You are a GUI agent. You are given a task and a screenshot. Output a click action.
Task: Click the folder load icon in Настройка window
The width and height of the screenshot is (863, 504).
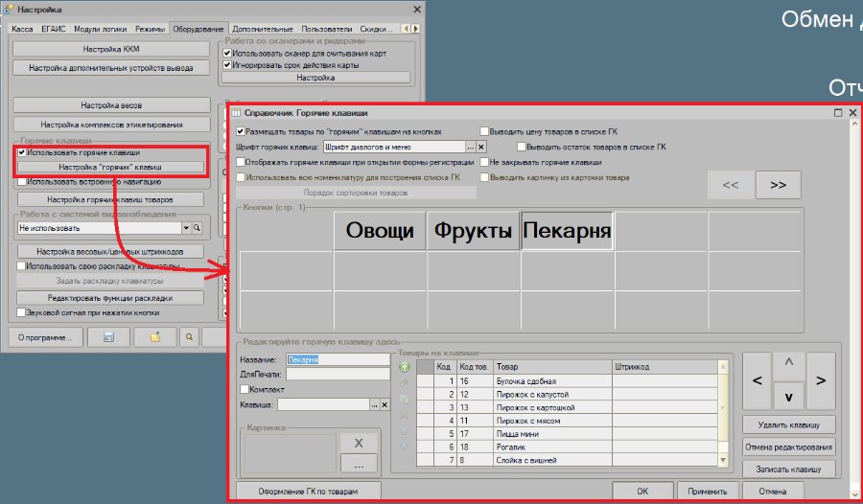click(155, 337)
